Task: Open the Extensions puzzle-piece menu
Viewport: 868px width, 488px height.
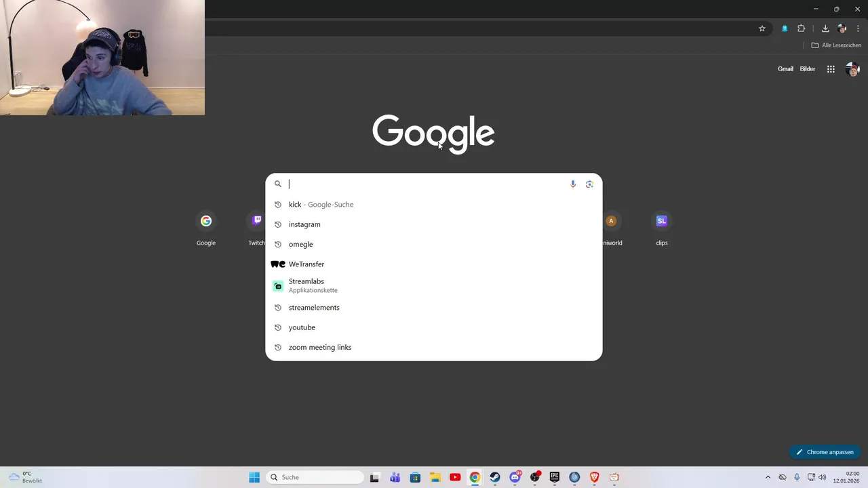Action: 802,28
